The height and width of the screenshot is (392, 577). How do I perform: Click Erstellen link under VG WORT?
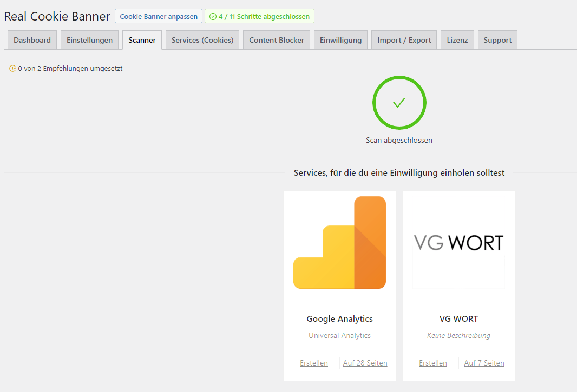click(x=433, y=363)
